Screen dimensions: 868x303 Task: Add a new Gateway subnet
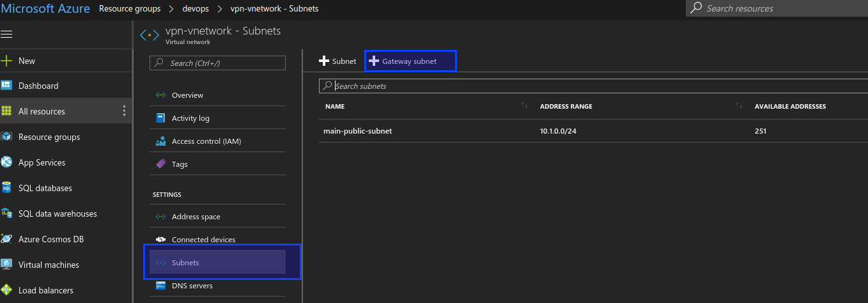410,61
